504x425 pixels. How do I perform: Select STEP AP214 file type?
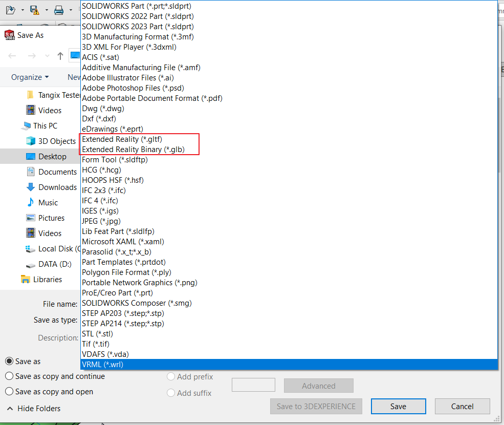tap(289, 324)
